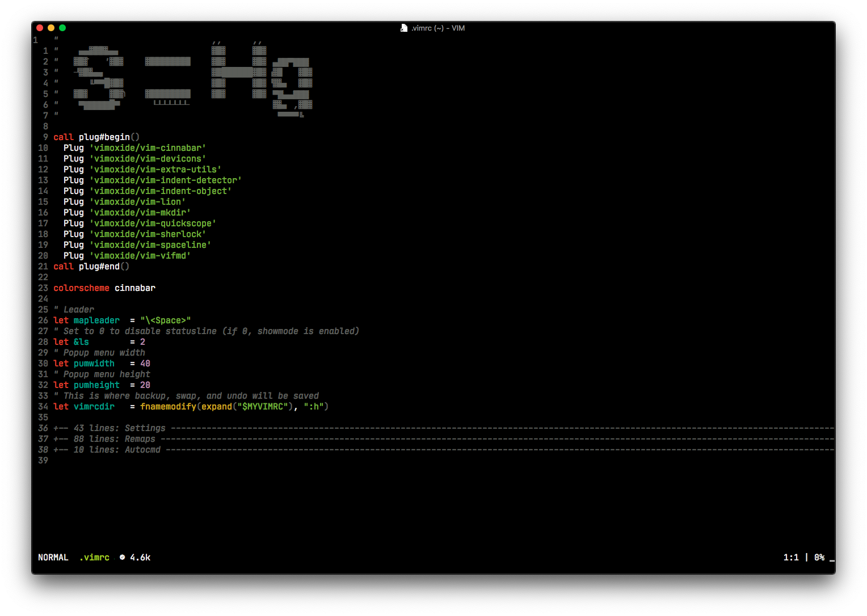Click the cursor position indicator 1:1
This screenshot has height=616, width=867.
point(791,558)
